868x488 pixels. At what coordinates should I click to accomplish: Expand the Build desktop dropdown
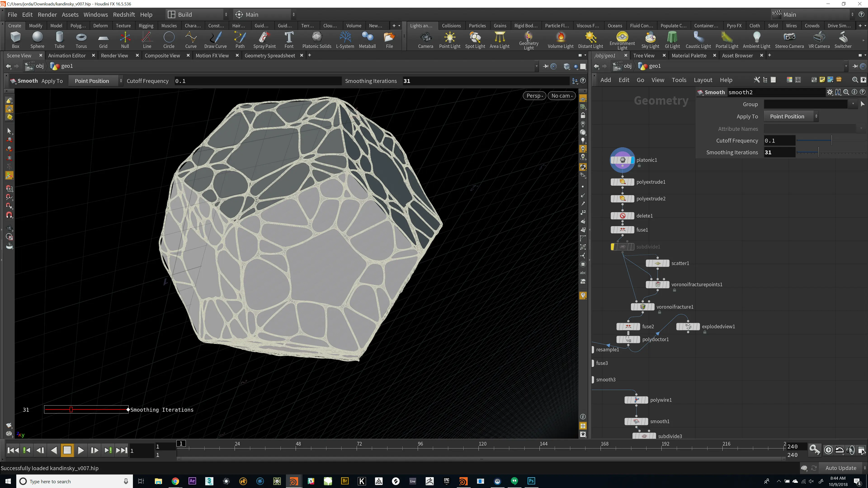pyautogui.click(x=198, y=14)
